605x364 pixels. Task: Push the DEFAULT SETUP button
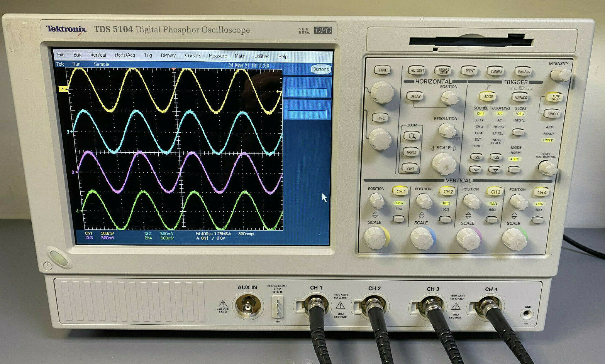click(444, 71)
